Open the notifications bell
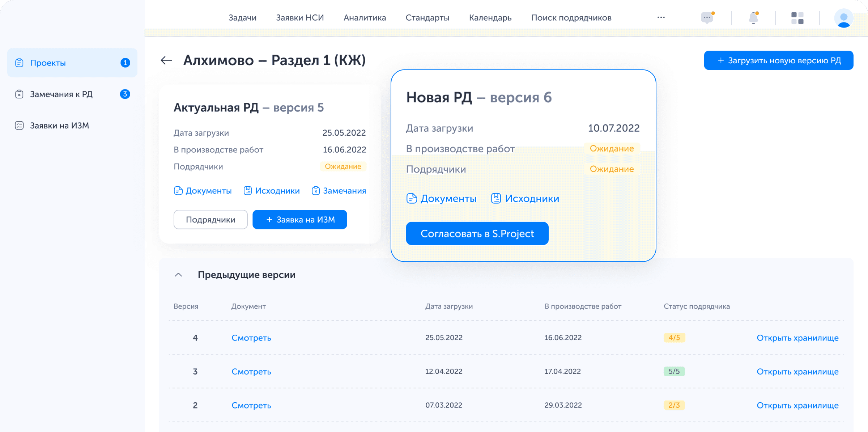Image resolution: width=868 pixels, height=432 pixels. point(754,18)
